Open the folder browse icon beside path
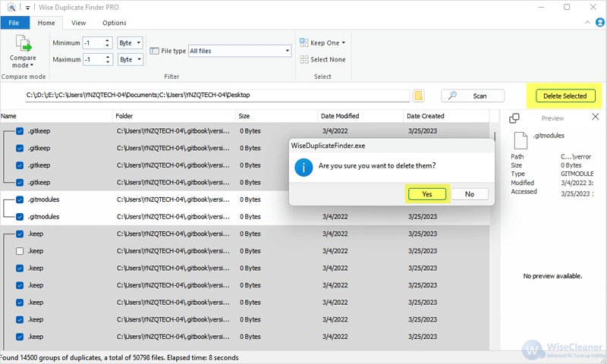607x364 pixels. tap(418, 96)
